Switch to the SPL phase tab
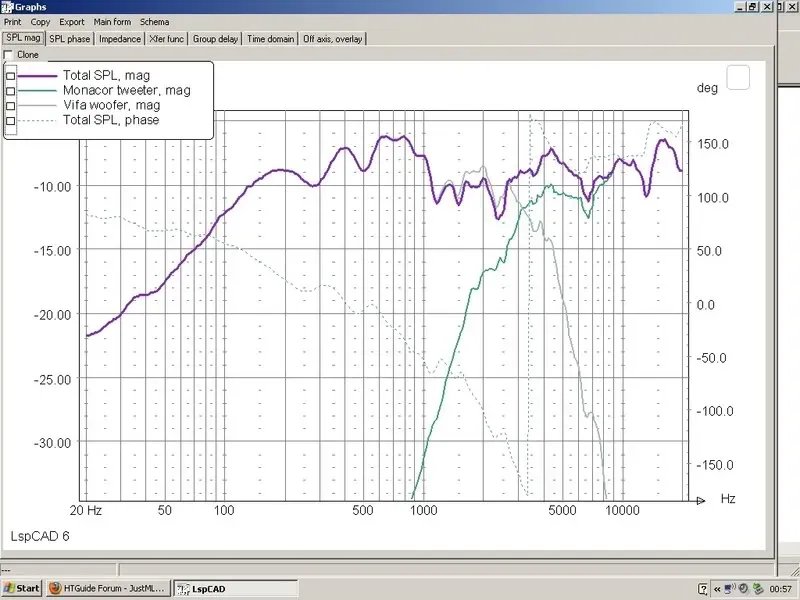 69,39
